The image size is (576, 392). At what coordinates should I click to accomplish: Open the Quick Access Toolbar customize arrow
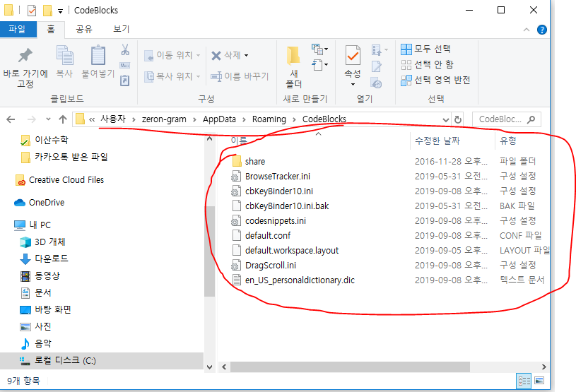(x=60, y=11)
